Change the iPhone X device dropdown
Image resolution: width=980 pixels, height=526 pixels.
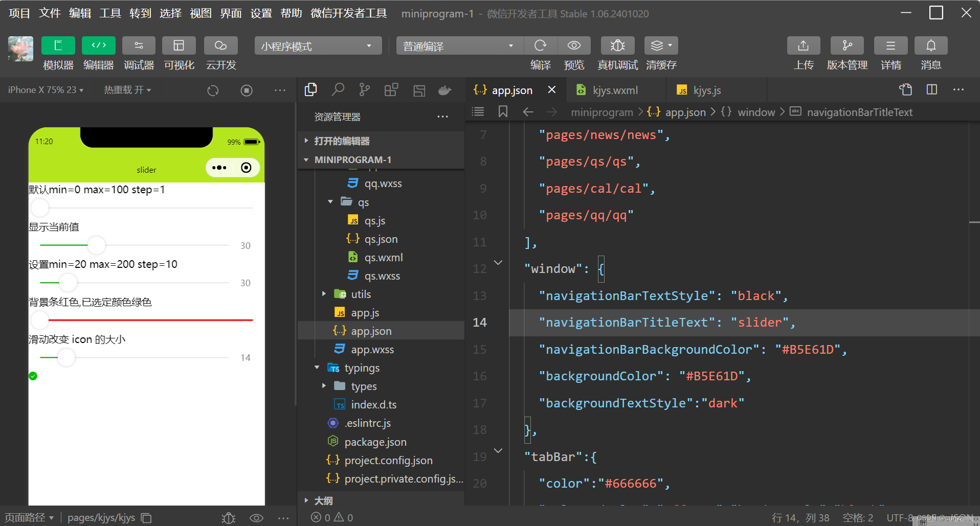tap(46, 90)
